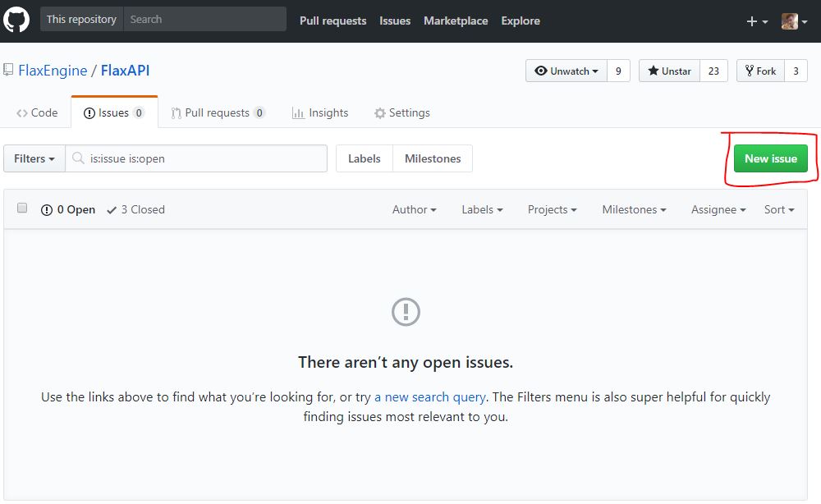
Task: Open the Unwatch dropdown button
Action: 566,71
